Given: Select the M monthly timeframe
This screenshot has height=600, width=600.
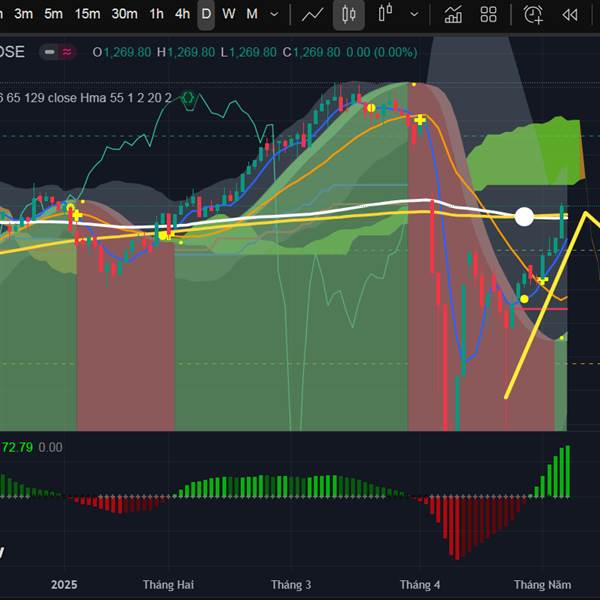Looking at the screenshot, I should pos(252,14).
